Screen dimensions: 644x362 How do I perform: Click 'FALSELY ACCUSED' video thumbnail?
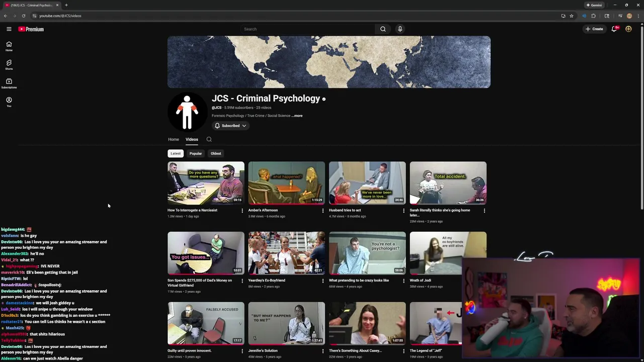point(206,323)
